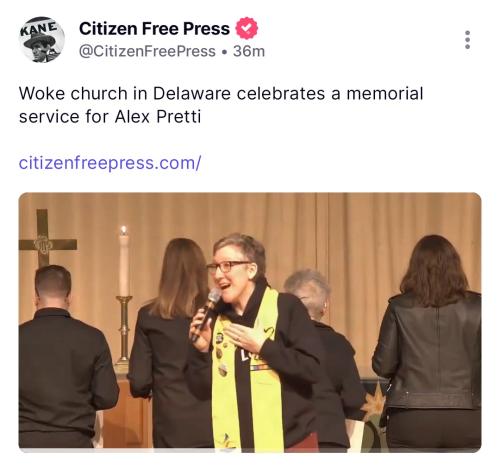Open the 36m post timestamp
This screenshot has width=500, height=470.
coord(249,51)
